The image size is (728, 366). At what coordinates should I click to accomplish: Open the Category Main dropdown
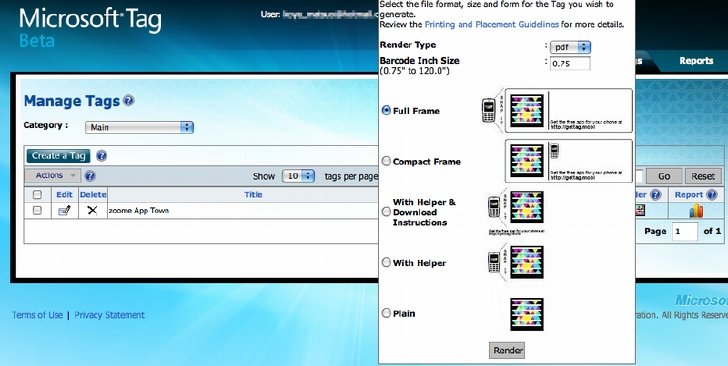[139, 127]
